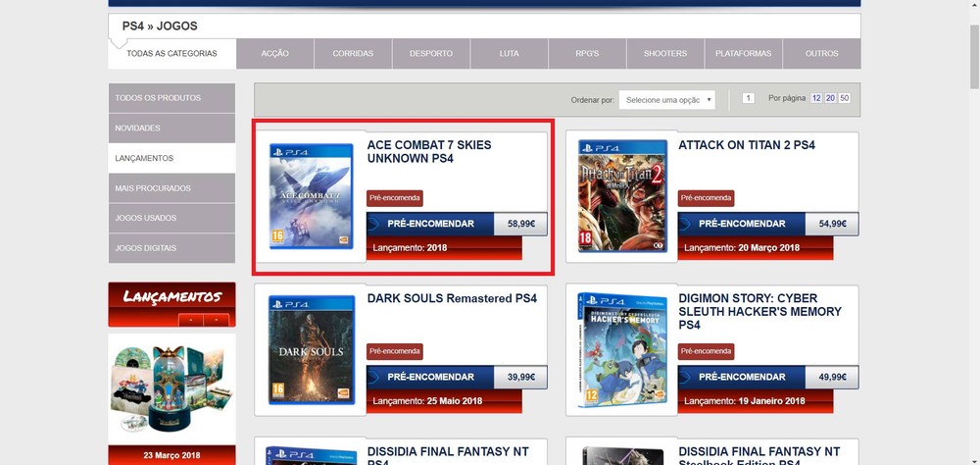Click Pré-encomenda tag on Digimon Story
Screen dimensions: 980x465
tap(707, 352)
